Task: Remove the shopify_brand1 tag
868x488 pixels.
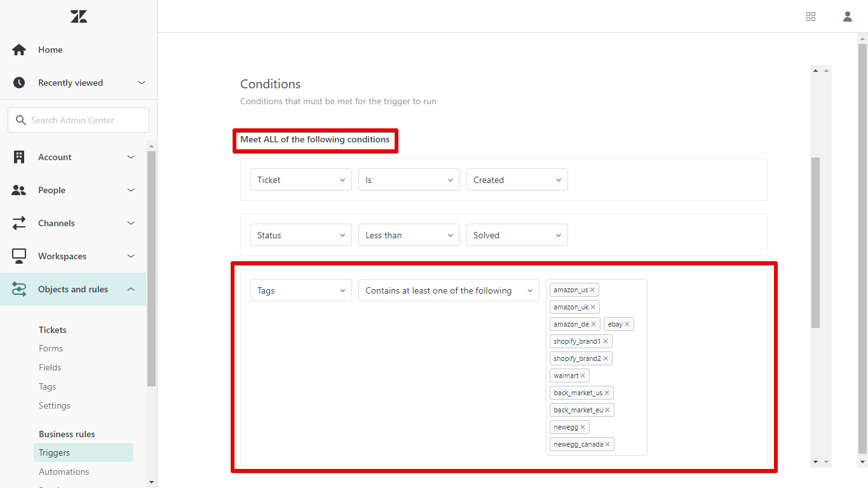Action: pos(606,341)
